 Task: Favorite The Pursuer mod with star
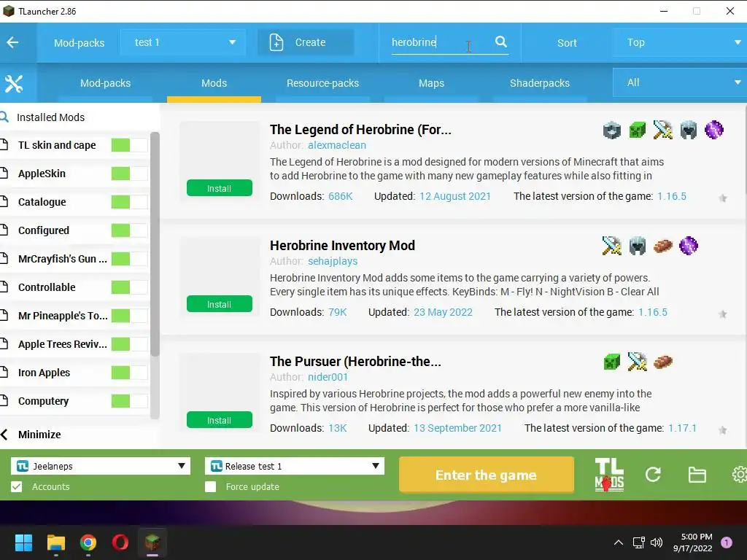coord(723,430)
